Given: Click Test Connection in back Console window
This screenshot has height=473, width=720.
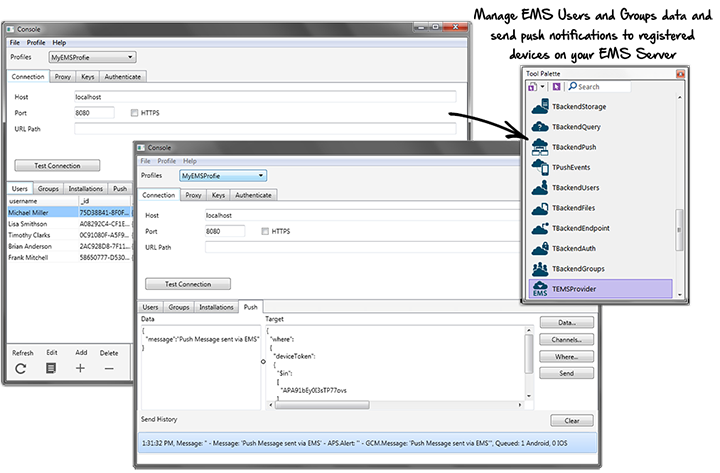Looking at the screenshot, I should pyautogui.click(x=57, y=166).
